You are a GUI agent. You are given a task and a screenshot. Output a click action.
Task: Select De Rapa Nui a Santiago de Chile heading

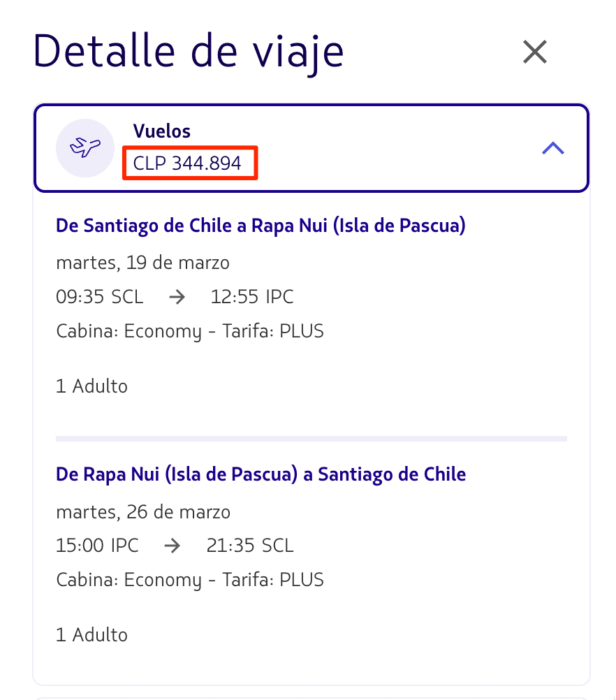[x=261, y=474]
